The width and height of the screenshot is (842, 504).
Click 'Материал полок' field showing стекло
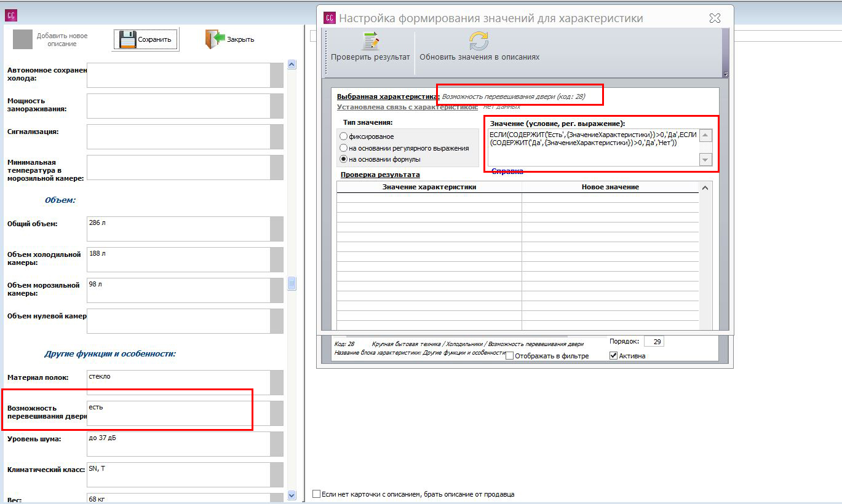(178, 382)
